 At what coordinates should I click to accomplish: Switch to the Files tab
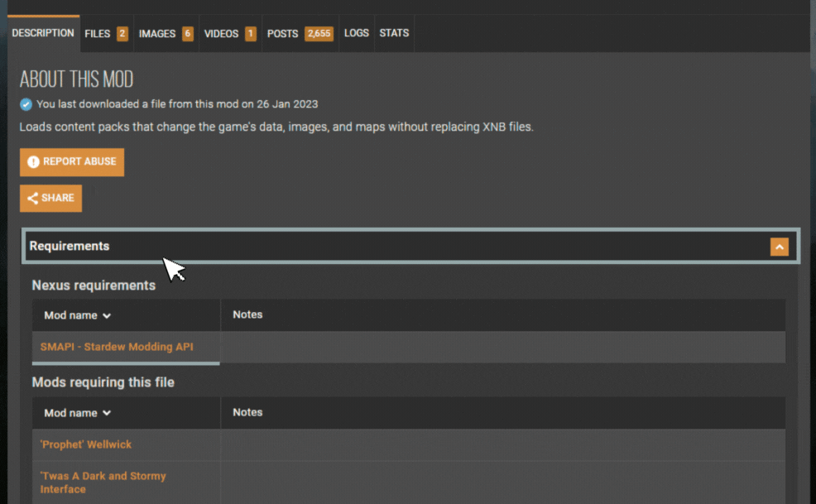coord(106,34)
